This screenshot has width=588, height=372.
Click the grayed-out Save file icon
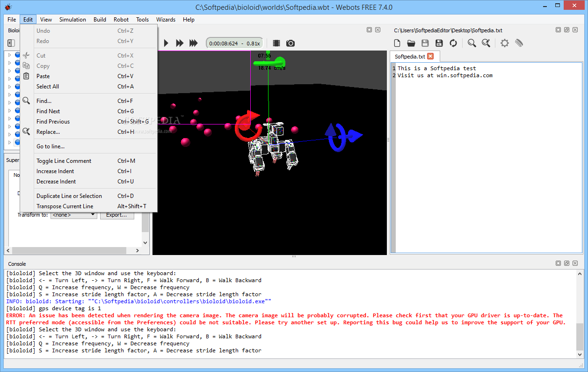(425, 43)
